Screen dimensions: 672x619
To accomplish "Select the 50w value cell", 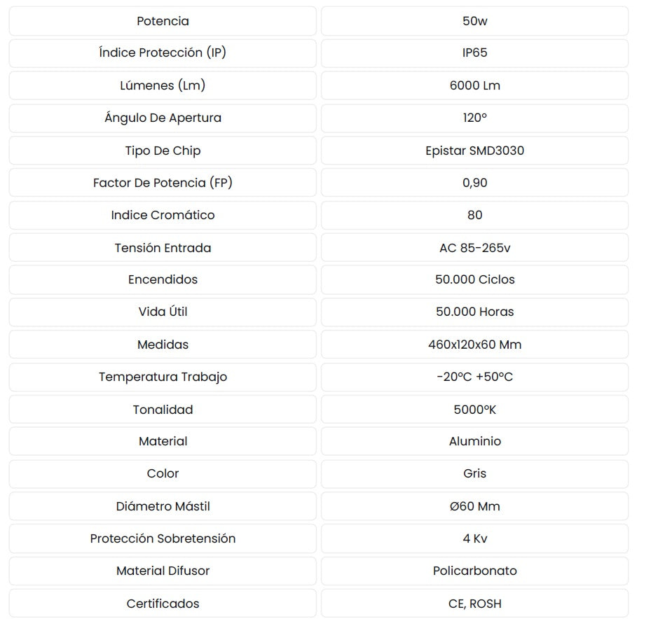I will [x=474, y=21].
